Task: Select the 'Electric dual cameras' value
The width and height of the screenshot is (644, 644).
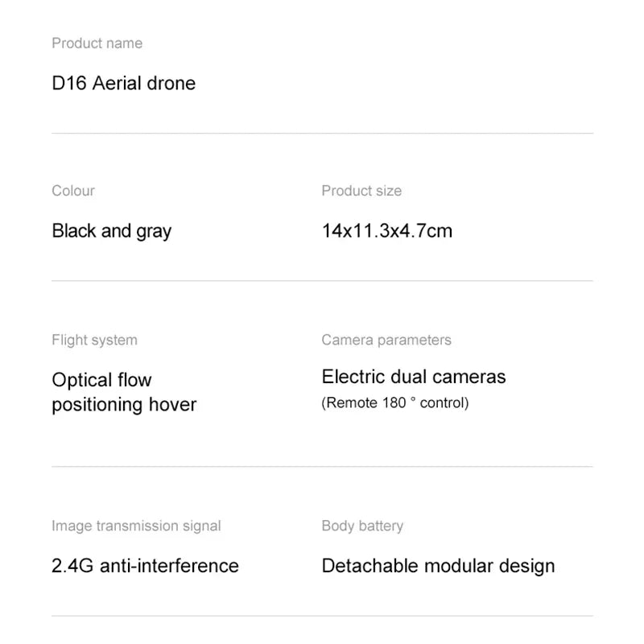Action: (x=414, y=376)
